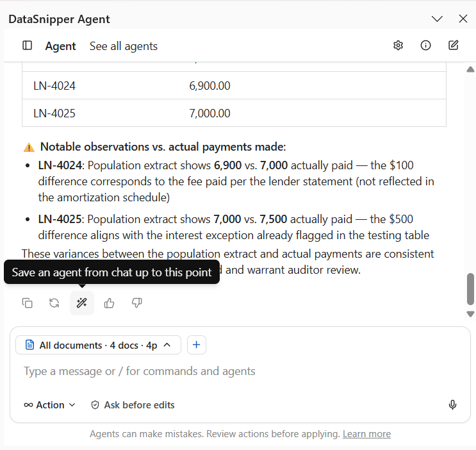Regenerate the response with refresh icon

click(x=54, y=303)
